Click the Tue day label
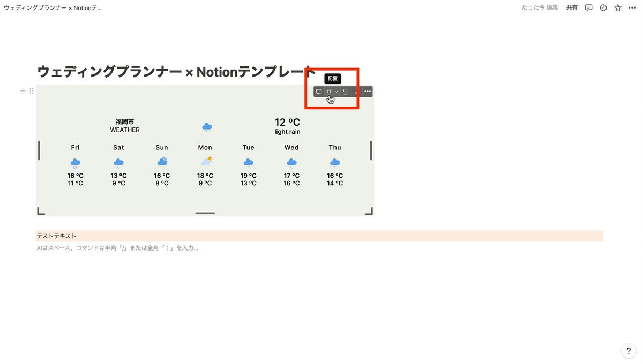Viewport: 643px width, 364px height. [248, 148]
